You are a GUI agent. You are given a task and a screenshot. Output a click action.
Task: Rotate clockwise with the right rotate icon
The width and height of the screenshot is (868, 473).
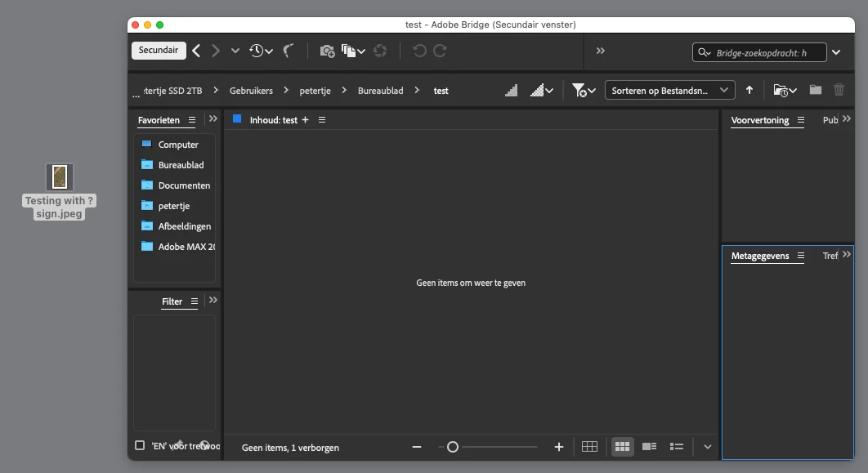pyautogui.click(x=440, y=51)
